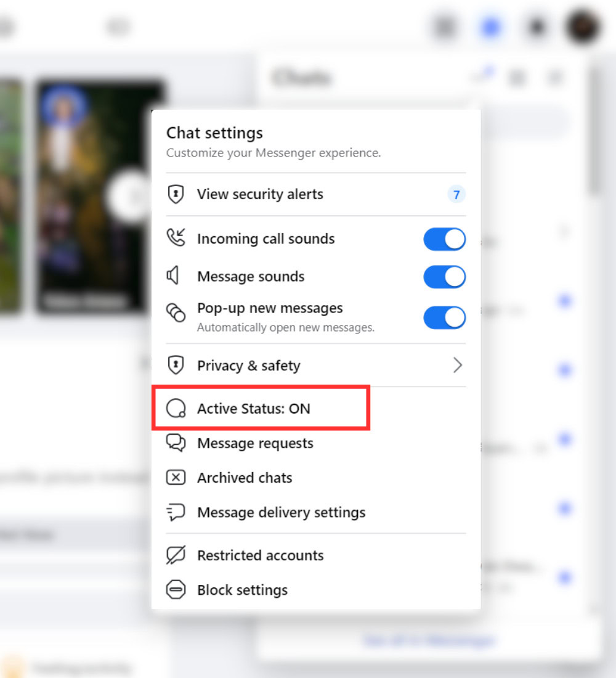The width and height of the screenshot is (616, 678).
Task: Click the Message delivery settings icon
Action: tap(176, 512)
